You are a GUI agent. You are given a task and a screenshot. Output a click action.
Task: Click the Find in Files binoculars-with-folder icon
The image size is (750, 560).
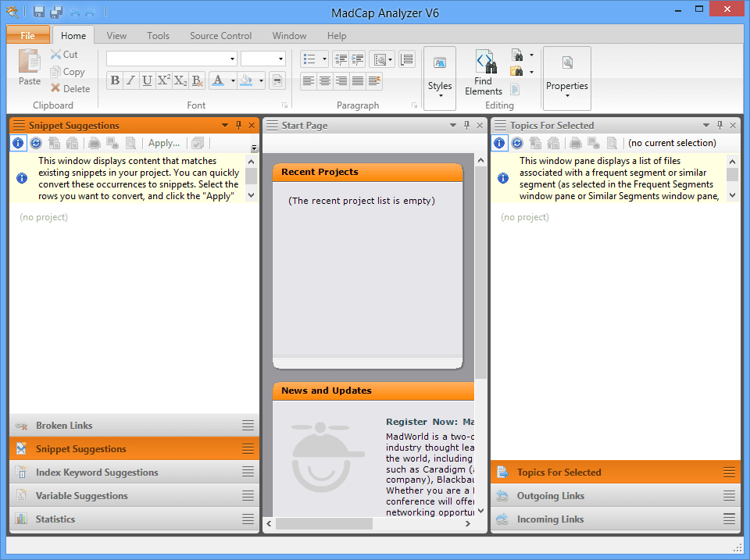coord(516,72)
